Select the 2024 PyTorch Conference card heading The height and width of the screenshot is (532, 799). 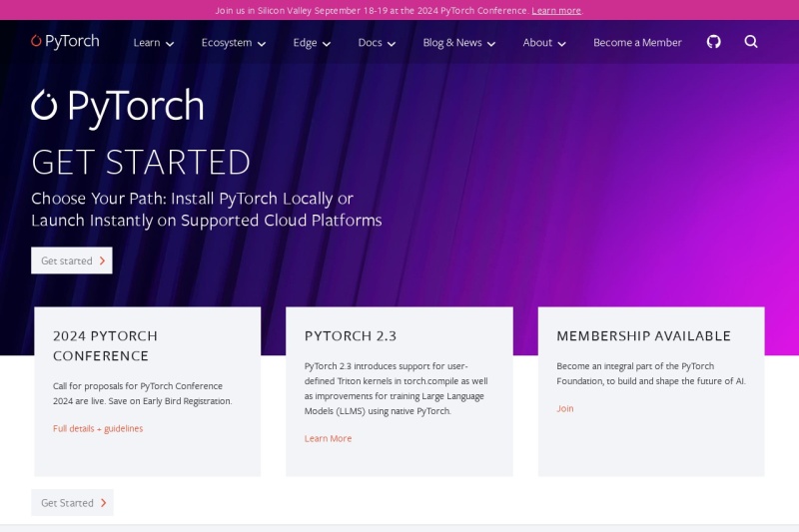(x=106, y=345)
